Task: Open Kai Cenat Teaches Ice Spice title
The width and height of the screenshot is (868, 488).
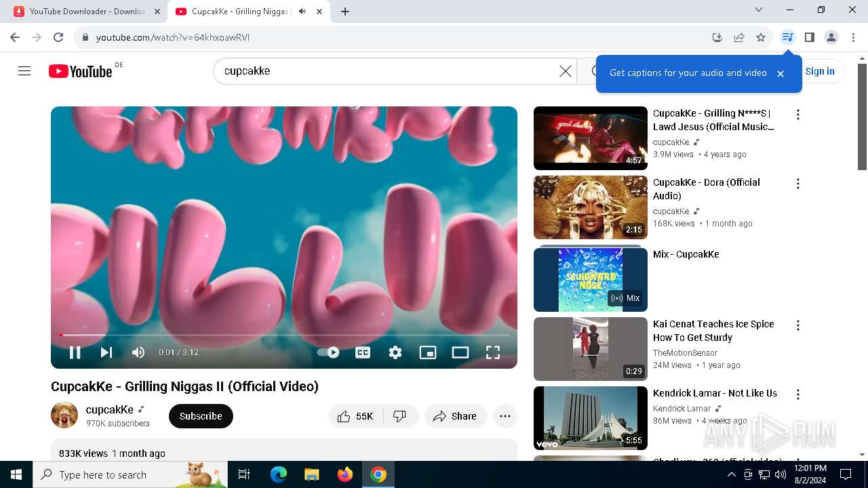Action: (713, 331)
